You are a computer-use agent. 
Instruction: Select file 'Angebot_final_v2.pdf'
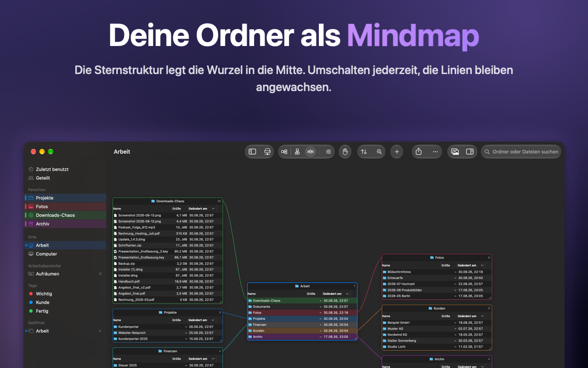point(168,287)
